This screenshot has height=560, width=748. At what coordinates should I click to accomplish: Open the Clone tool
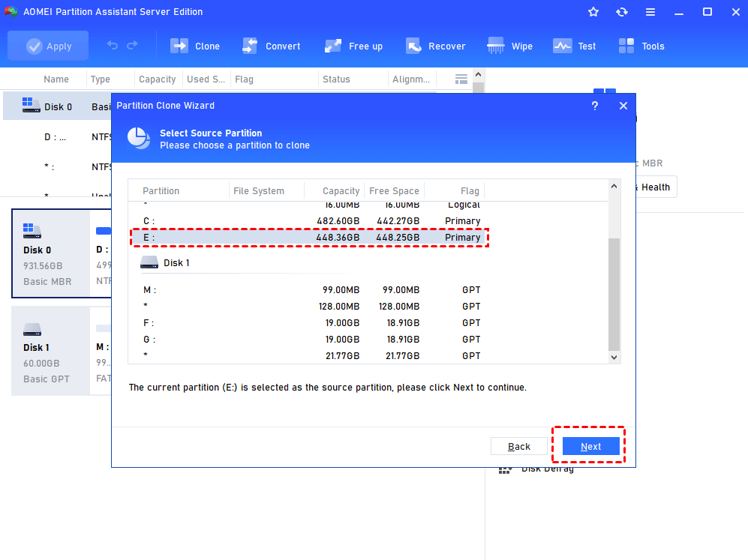tap(194, 46)
